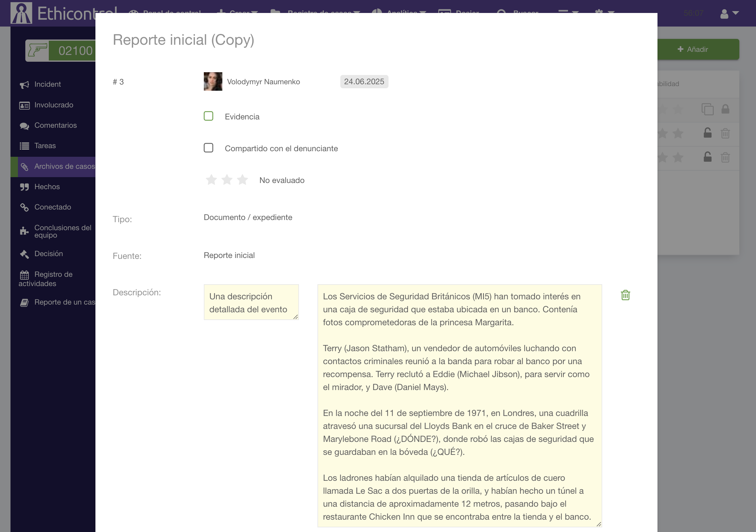Delete the last file with trash icon
The height and width of the screenshot is (532, 756).
point(725,158)
